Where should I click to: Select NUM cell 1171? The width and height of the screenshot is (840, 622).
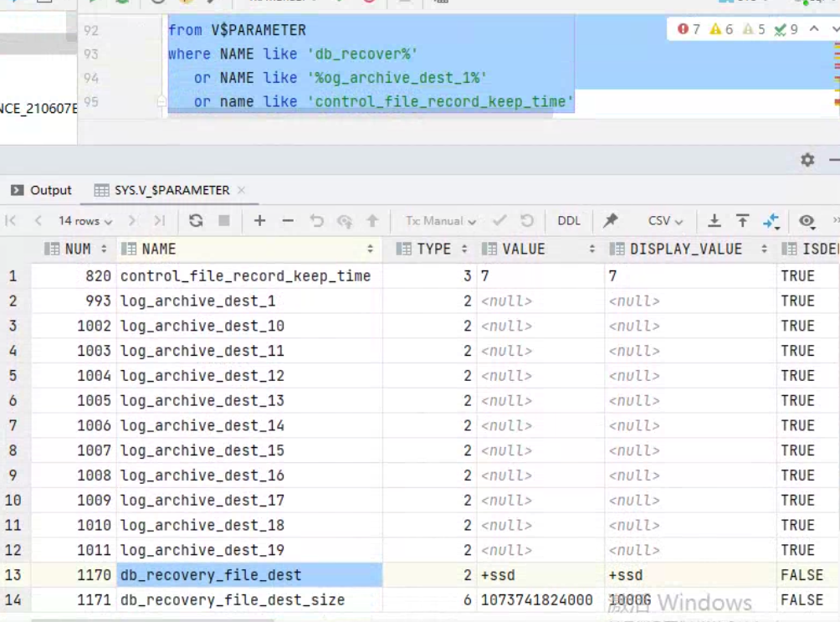[x=74, y=600]
